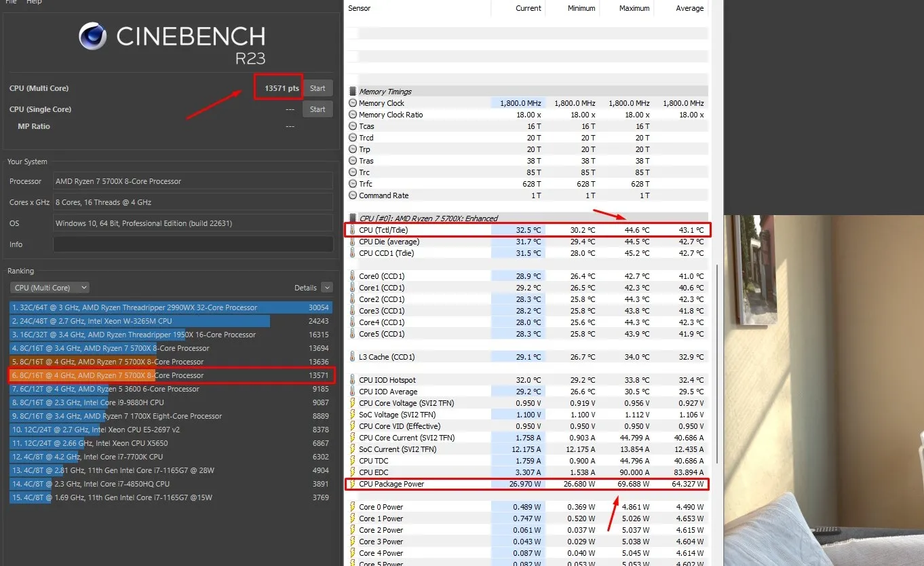Click the lightning icon for CPU Core Voltage
Screen dimensions: 924x566
click(352, 403)
